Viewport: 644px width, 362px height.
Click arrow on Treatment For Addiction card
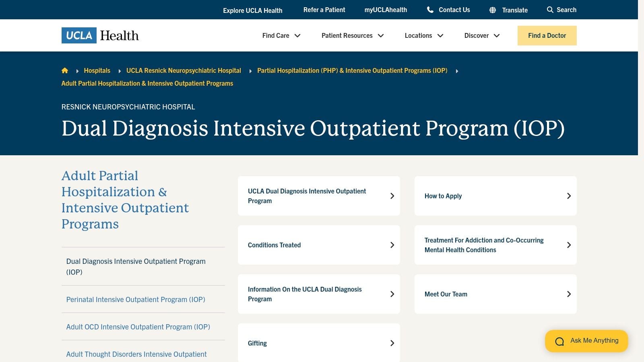point(569,245)
